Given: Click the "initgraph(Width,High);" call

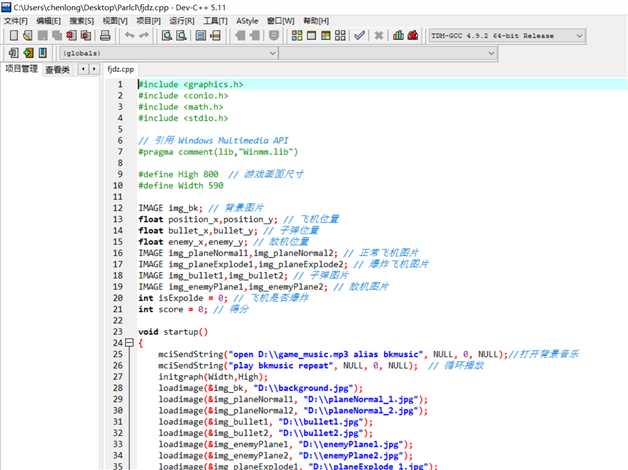Looking at the screenshot, I should pos(213,377).
